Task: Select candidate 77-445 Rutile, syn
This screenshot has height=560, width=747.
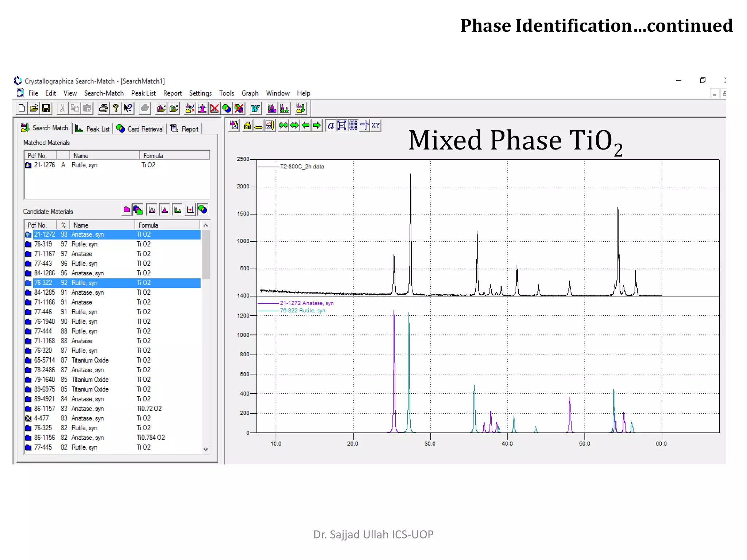Action: pyautogui.click(x=113, y=447)
